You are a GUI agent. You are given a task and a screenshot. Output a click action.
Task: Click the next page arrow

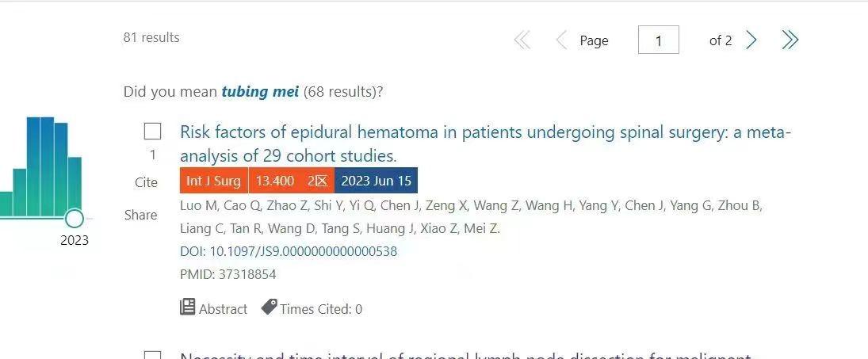coord(751,40)
